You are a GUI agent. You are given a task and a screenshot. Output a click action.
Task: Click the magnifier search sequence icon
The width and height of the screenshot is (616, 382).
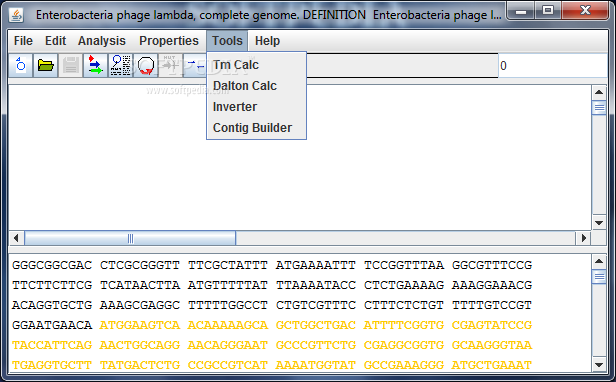coord(121,65)
